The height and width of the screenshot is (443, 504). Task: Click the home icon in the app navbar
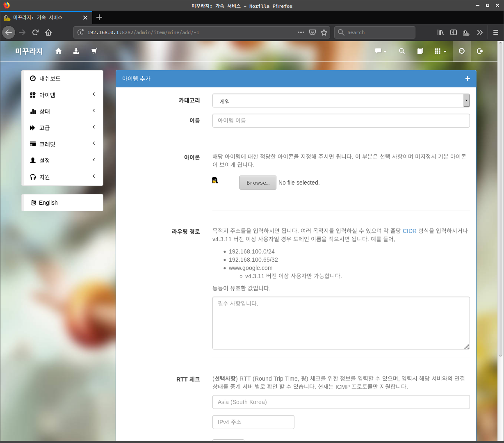pyautogui.click(x=58, y=51)
